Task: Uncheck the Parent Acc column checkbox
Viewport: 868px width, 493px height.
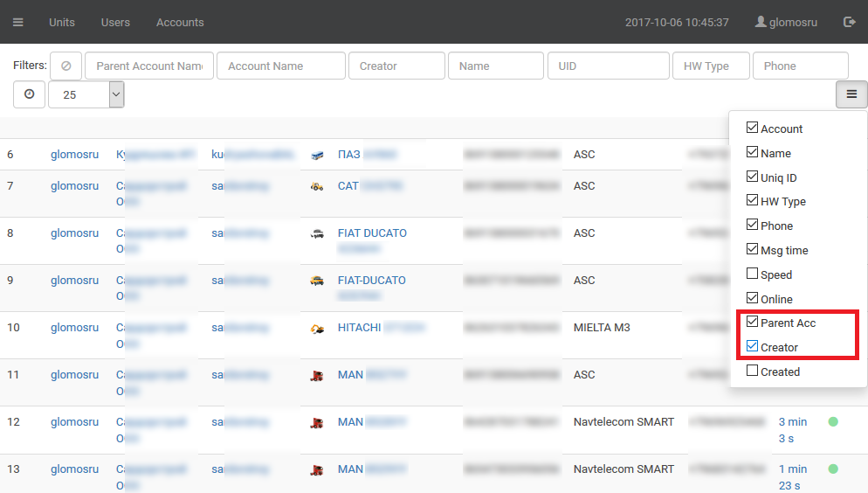Action: 752,323
